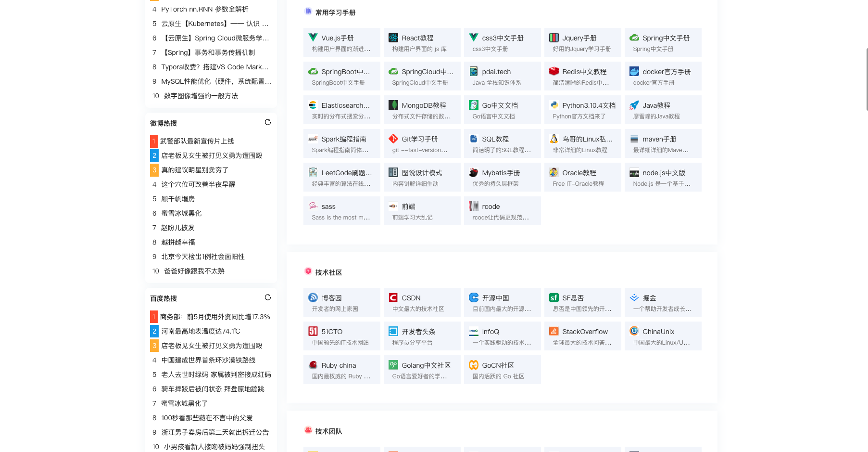This screenshot has height=452, width=868.
Task: Click the Java教程 rocket icon
Action: (634, 104)
